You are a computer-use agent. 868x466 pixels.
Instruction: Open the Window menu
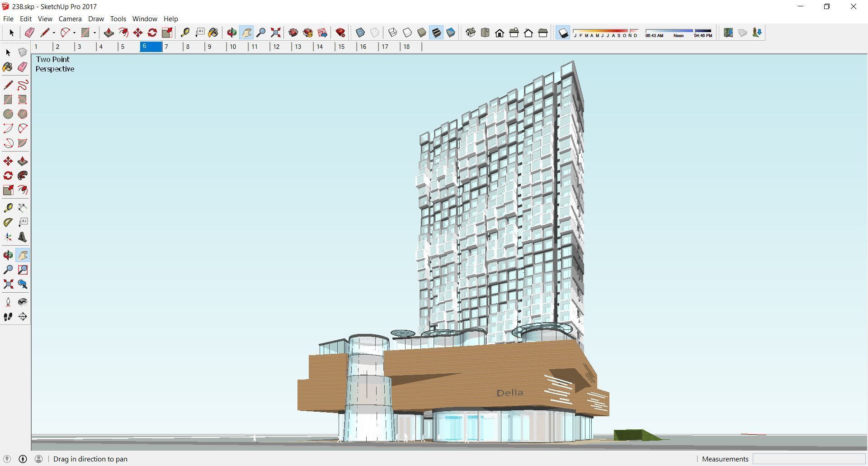click(x=145, y=19)
